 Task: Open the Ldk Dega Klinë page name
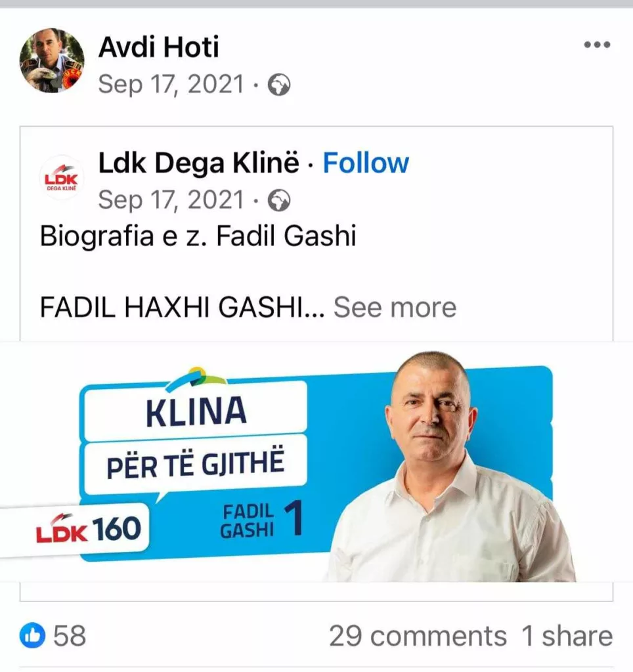point(198,163)
